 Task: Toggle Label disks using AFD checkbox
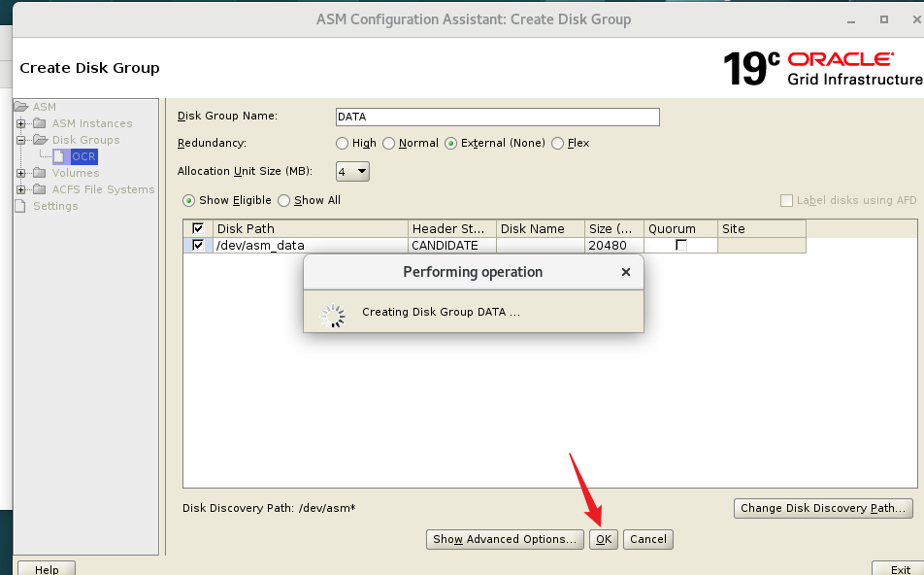786,200
